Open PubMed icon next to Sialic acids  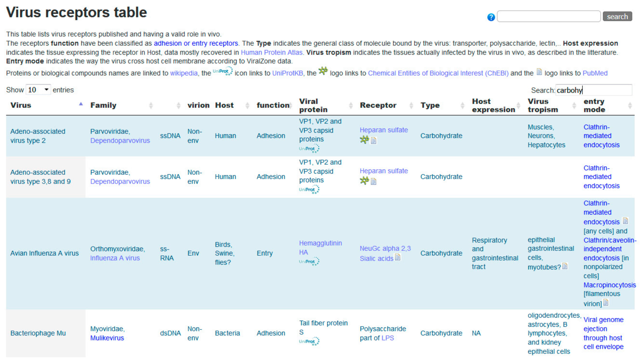coord(398,257)
